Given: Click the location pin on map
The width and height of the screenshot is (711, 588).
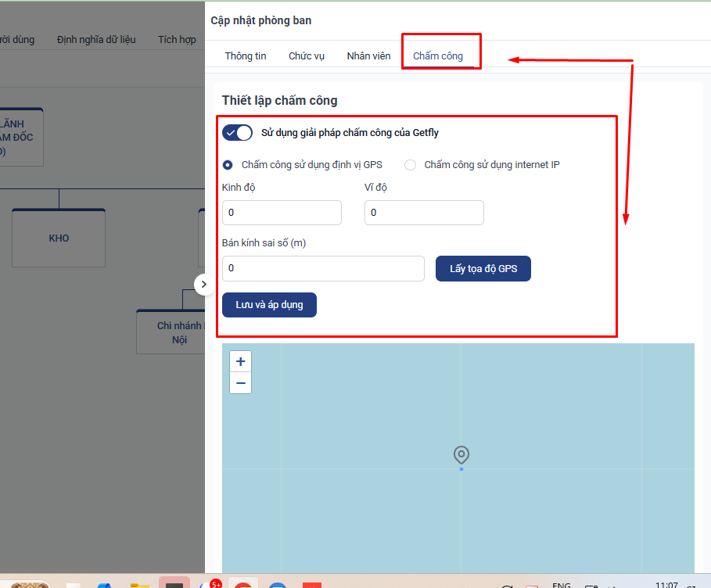Looking at the screenshot, I should tap(461, 455).
